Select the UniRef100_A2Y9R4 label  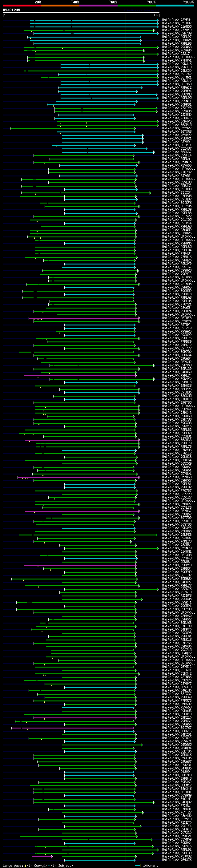(x=177, y=142)
